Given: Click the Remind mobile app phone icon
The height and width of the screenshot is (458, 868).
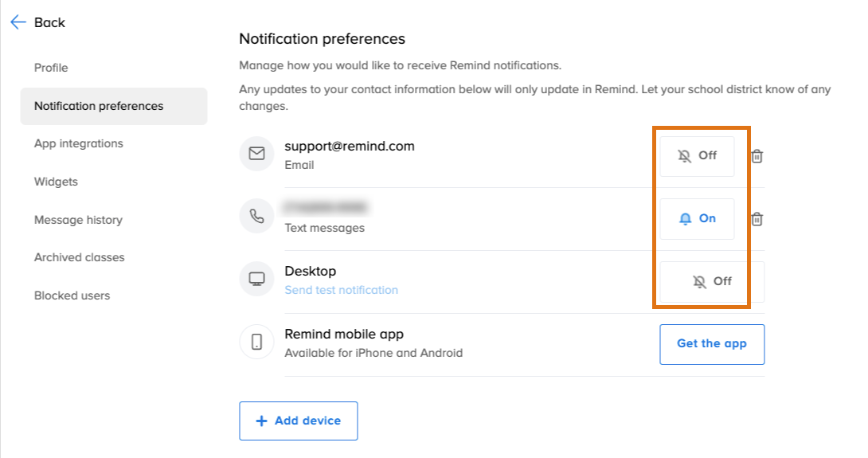Looking at the screenshot, I should click(256, 343).
